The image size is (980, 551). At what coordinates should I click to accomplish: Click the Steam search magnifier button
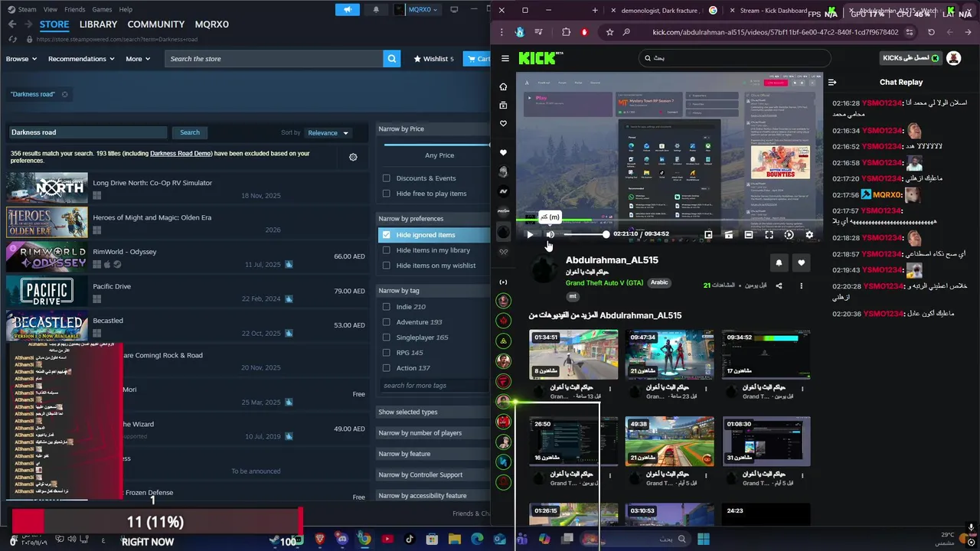391,58
